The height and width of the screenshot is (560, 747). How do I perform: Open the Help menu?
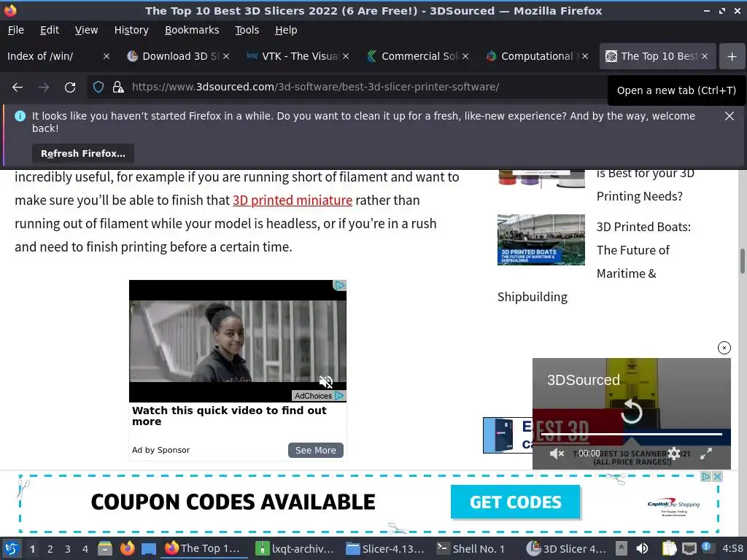286,30
